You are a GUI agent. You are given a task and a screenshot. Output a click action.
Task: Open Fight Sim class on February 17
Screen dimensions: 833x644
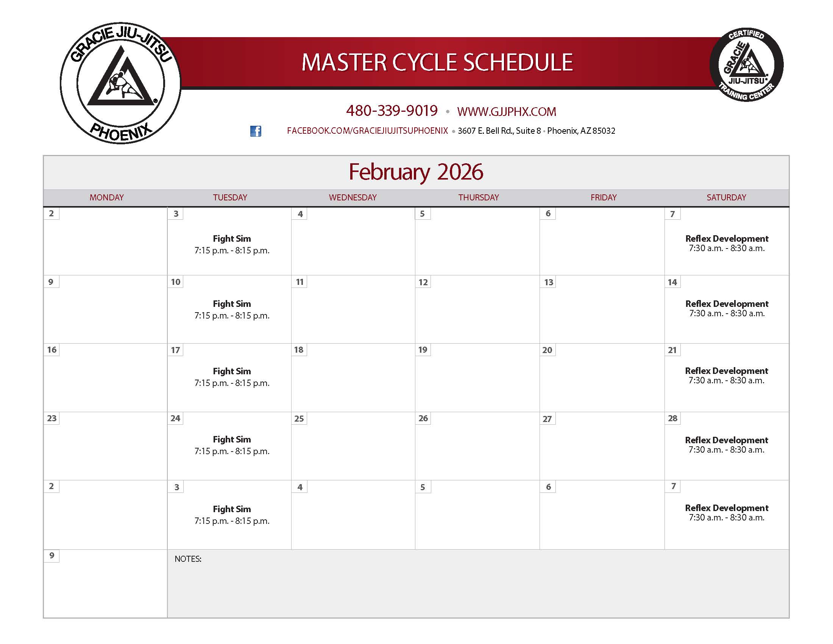(232, 377)
